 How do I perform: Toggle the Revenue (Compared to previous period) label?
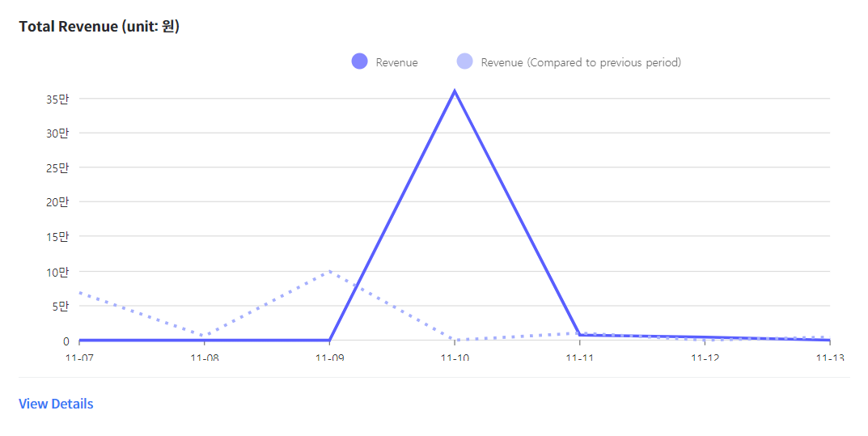pyautogui.click(x=581, y=62)
